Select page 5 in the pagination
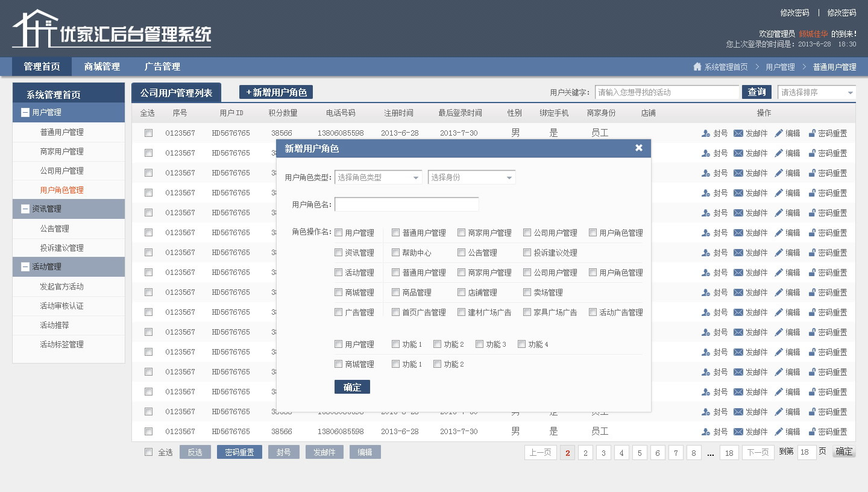 click(640, 453)
